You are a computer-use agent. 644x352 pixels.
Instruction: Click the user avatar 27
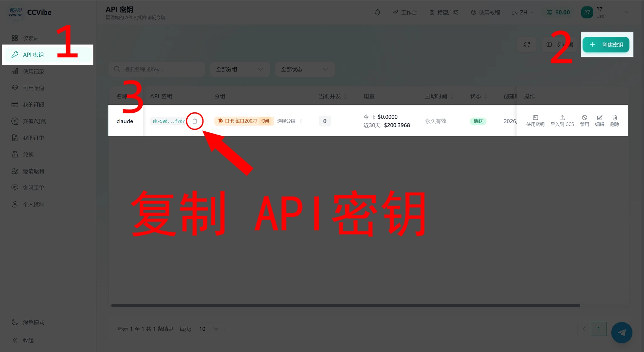pyautogui.click(x=587, y=13)
